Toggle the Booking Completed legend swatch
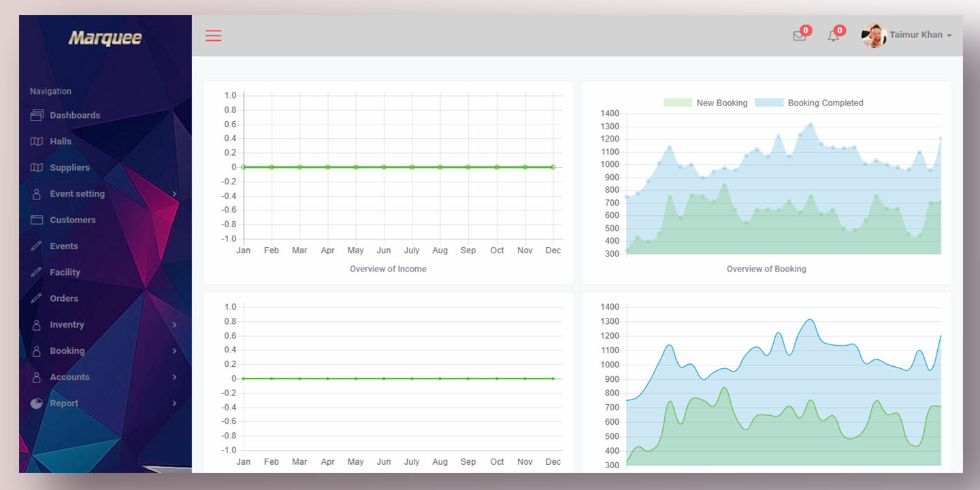The height and width of the screenshot is (490, 980). pos(769,103)
